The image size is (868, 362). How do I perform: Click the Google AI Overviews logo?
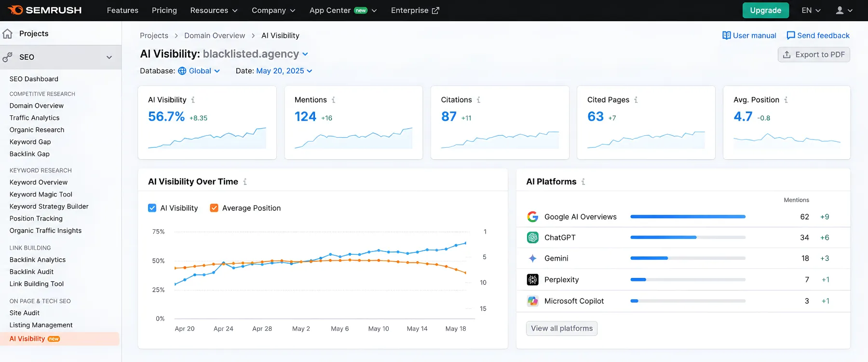[532, 217]
